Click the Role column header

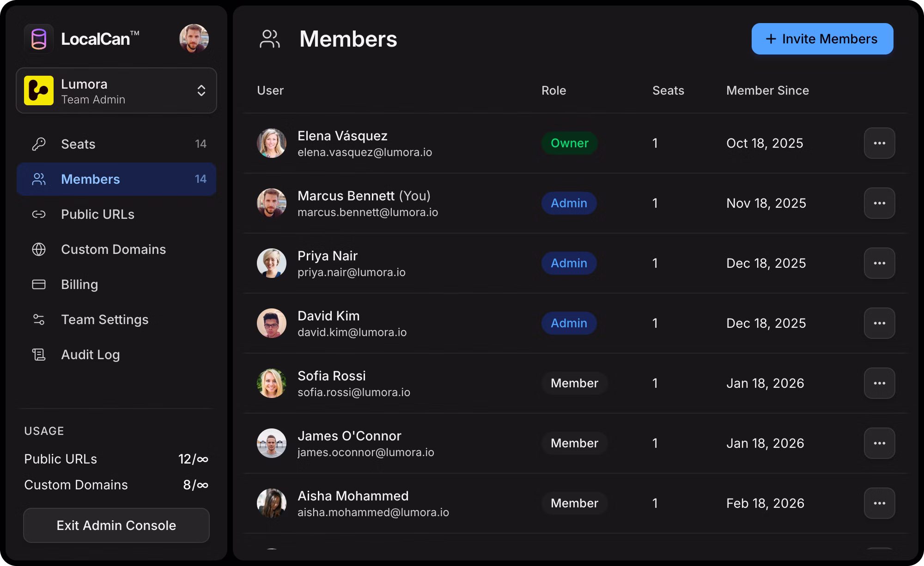point(554,90)
